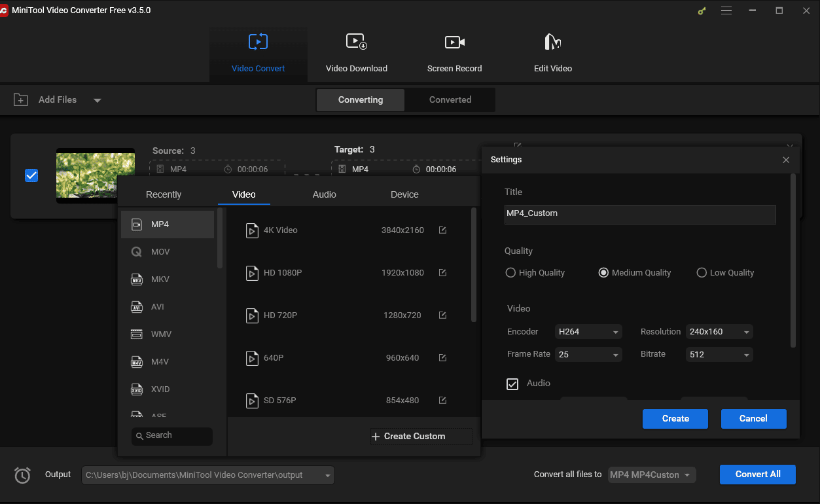Click the Add Files folder icon
The height and width of the screenshot is (504, 820).
click(x=21, y=99)
